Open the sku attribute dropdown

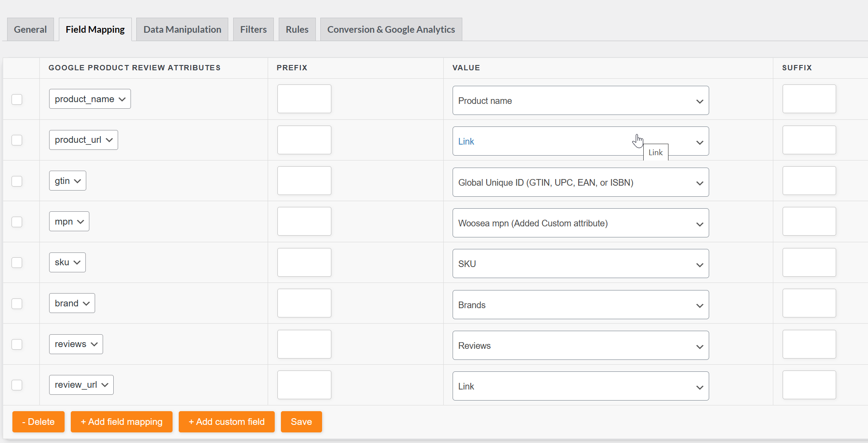(67, 262)
